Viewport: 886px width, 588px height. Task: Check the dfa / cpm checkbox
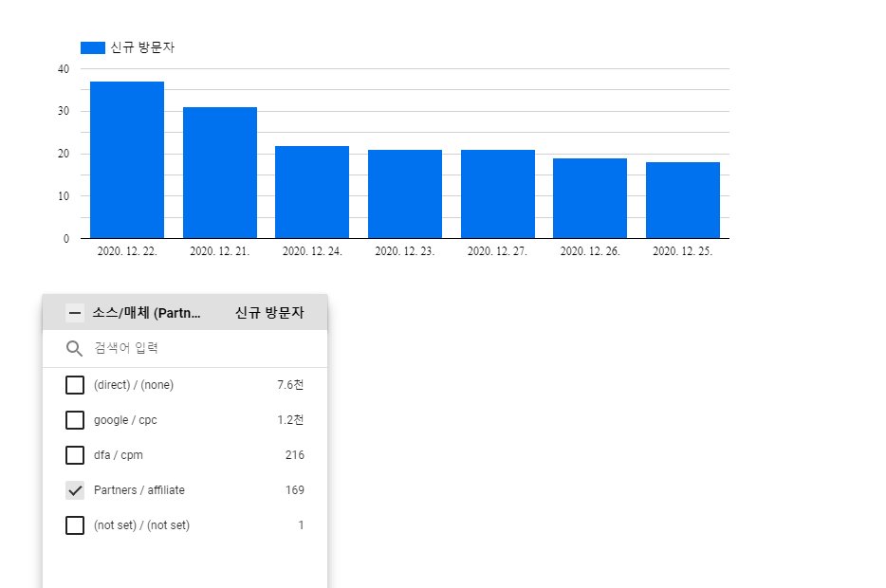click(75, 455)
